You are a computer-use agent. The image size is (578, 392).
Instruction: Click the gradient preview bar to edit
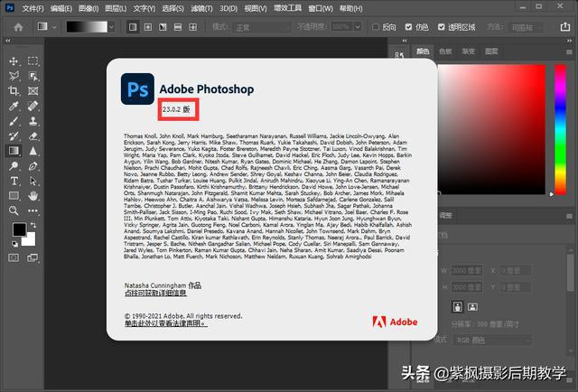click(x=87, y=27)
